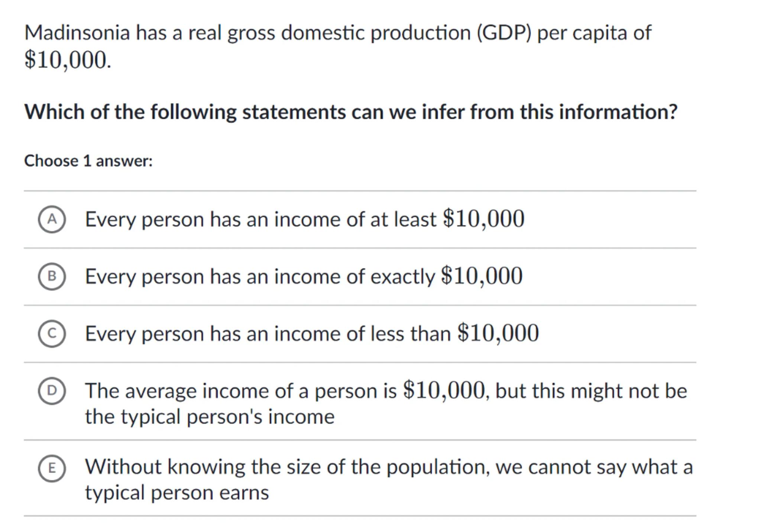Mark the circle labeled E
The image size is (761, 532).
pos(52,468)
